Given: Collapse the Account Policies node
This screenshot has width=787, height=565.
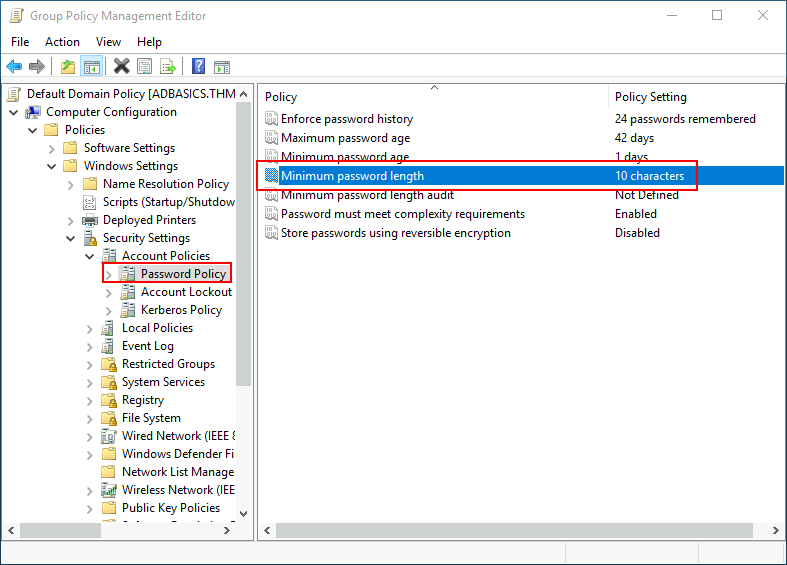Looking at the screenshot, I should tap(90, 256).
